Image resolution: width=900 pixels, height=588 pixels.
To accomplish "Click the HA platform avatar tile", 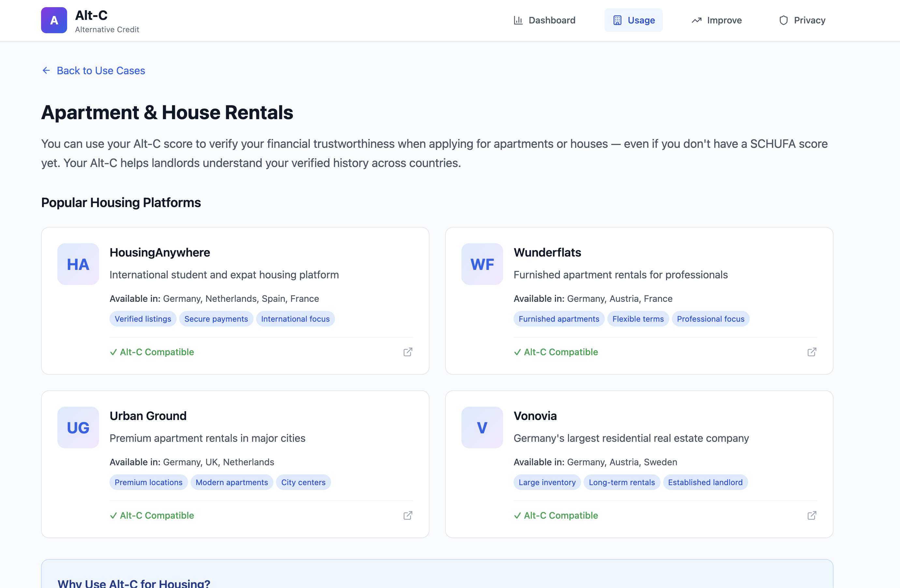I will coord(78,264).
